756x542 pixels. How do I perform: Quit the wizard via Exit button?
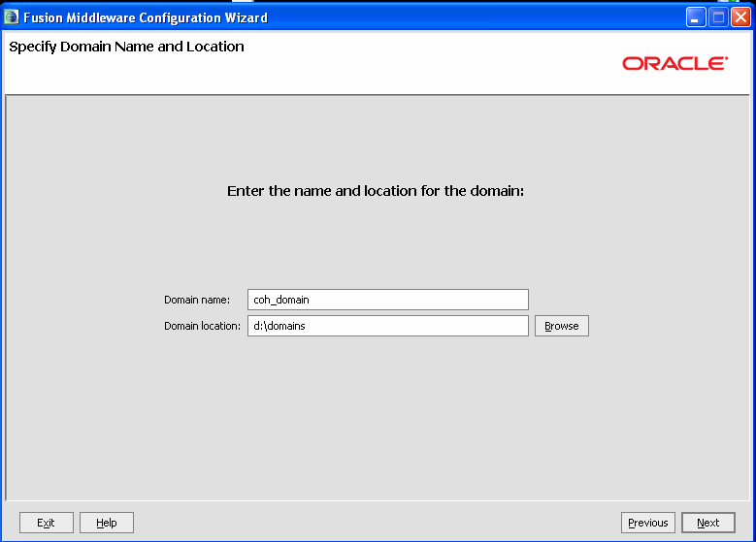tap(47, 523)
